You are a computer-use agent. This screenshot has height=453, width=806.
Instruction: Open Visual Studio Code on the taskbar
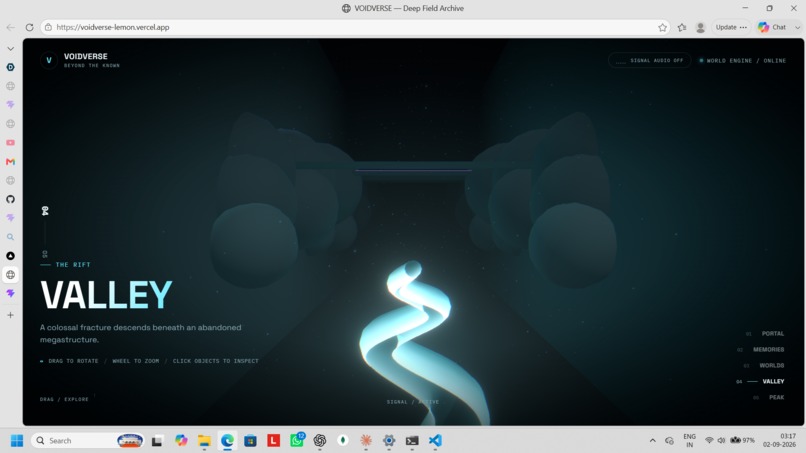pyautogui.click(x=435, y=441)
